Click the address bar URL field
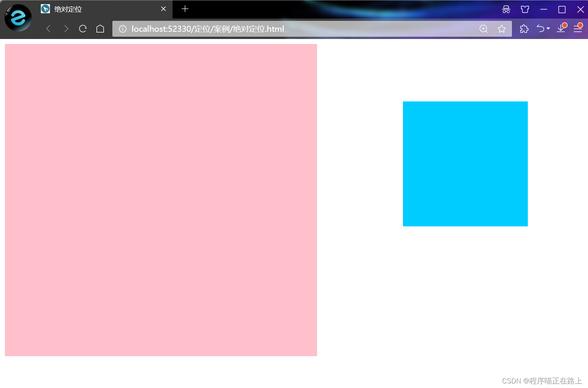Screen dimensions: 588x388 tap(312, 29)
